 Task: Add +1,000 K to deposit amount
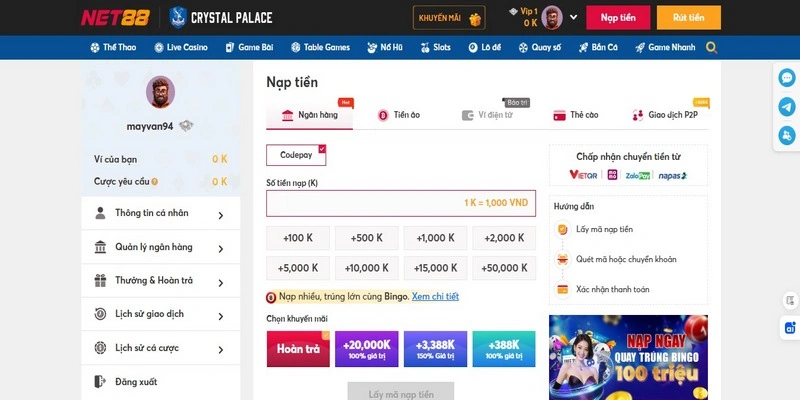click(435, 238)
